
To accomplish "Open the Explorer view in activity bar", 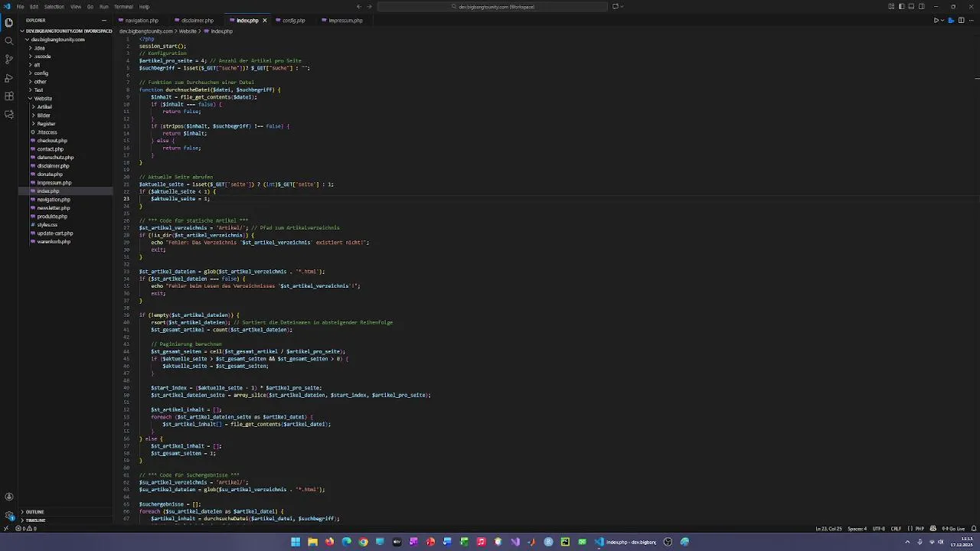I will (x=8, y=22).
